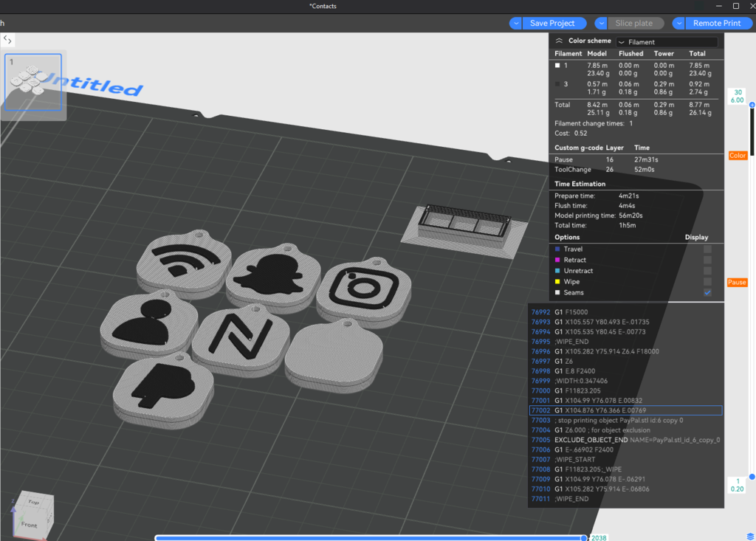Click the Remote Print button
This screenshot has width=756, height=541.
pyautogui.click(x=718, y=23)
